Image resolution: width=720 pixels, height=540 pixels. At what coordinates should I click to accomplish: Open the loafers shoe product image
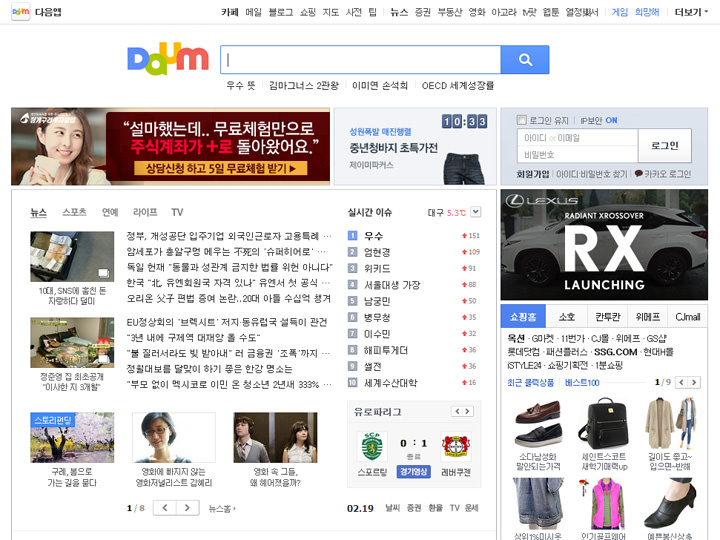pyautogui.click(x=538, y=423)
